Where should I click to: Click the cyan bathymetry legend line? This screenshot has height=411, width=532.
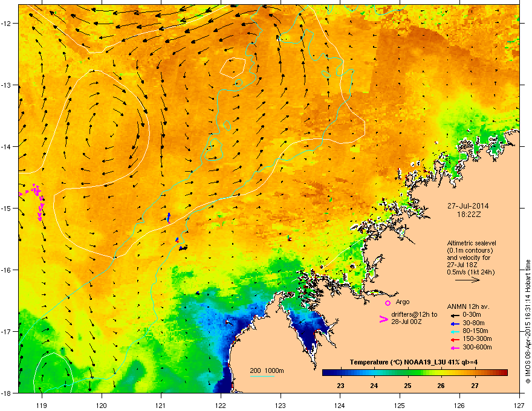(262, 376)
